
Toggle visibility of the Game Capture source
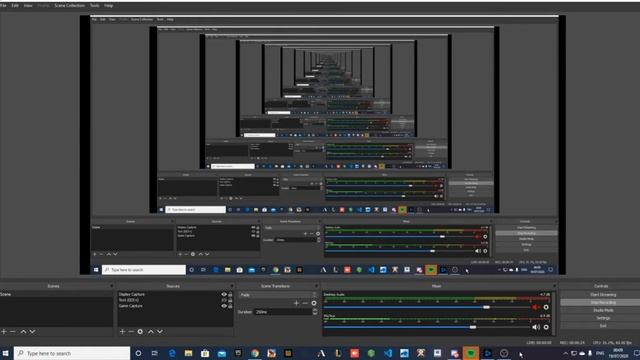224,306
